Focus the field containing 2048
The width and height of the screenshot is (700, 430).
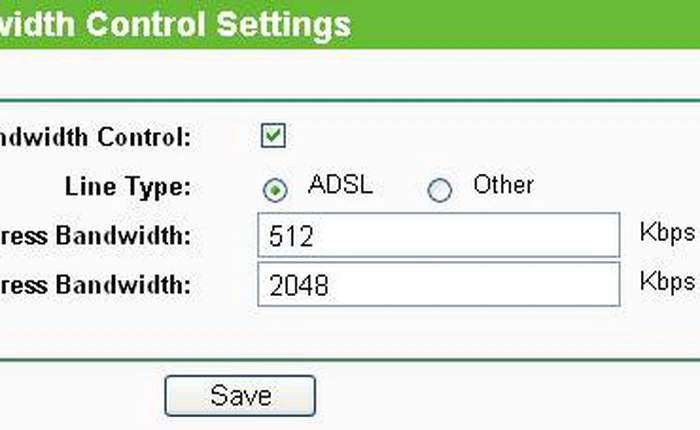437,285
